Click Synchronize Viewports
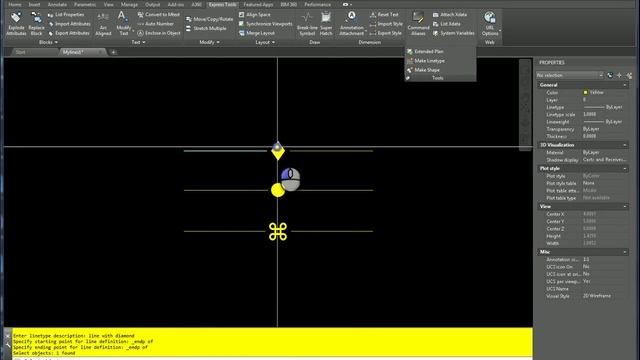 (265, 24)
